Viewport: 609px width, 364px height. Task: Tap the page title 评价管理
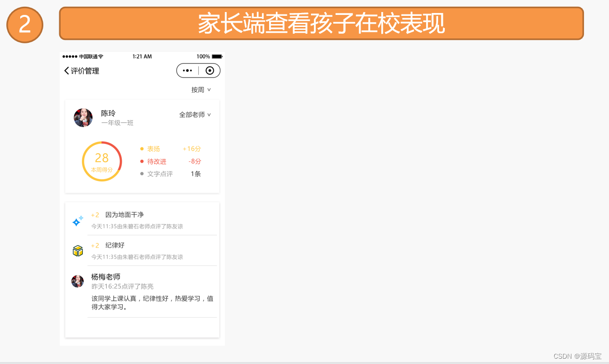tap(85, 71)
